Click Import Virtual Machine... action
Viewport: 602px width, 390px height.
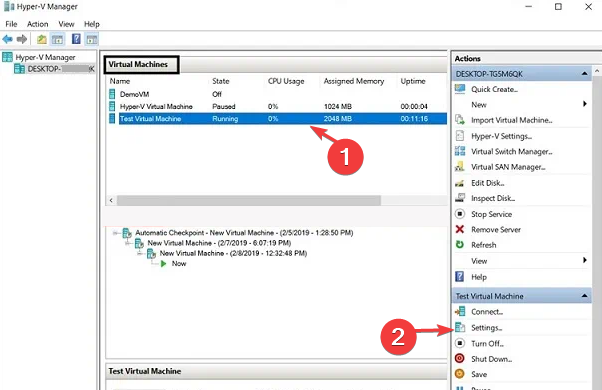pos(512,120)
